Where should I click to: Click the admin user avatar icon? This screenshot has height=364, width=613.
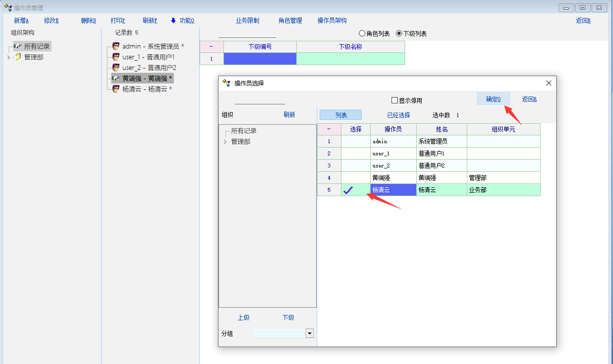116,46
